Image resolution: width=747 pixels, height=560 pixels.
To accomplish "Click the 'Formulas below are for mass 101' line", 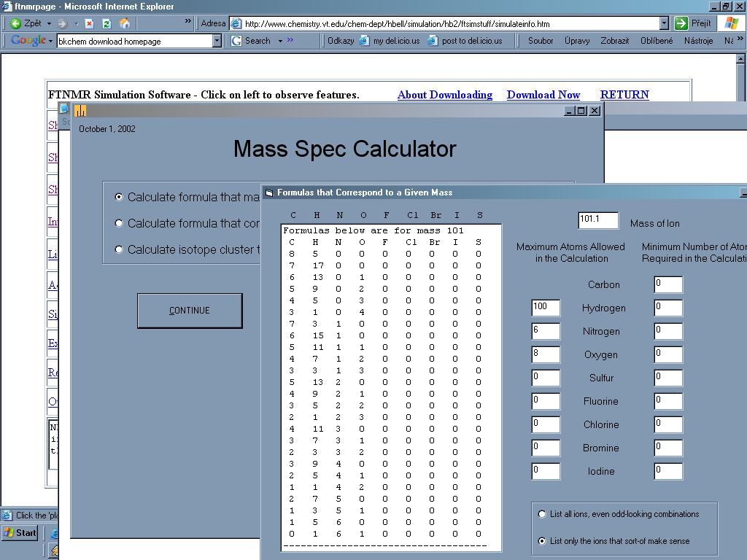I will pyautogui.click(x=373, y=230).
